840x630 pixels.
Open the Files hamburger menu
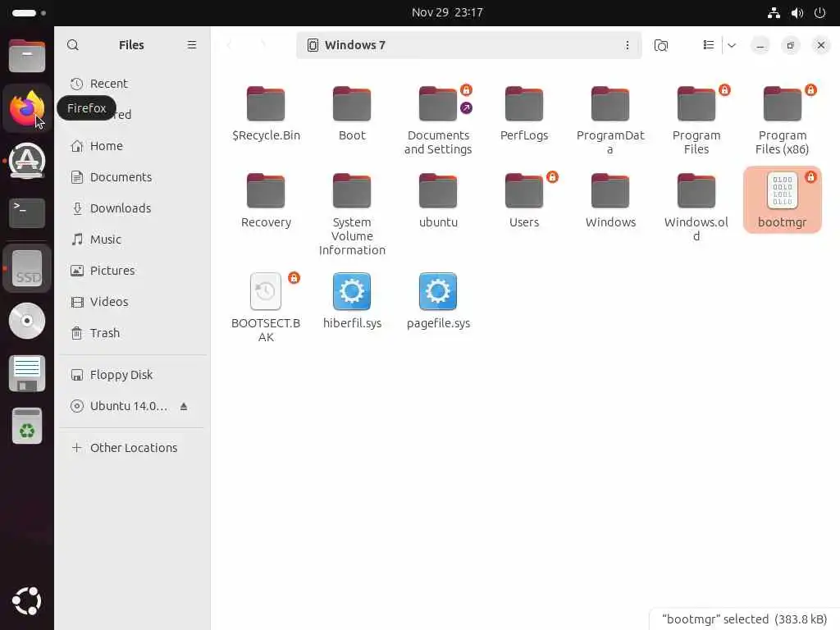[192, 45]
